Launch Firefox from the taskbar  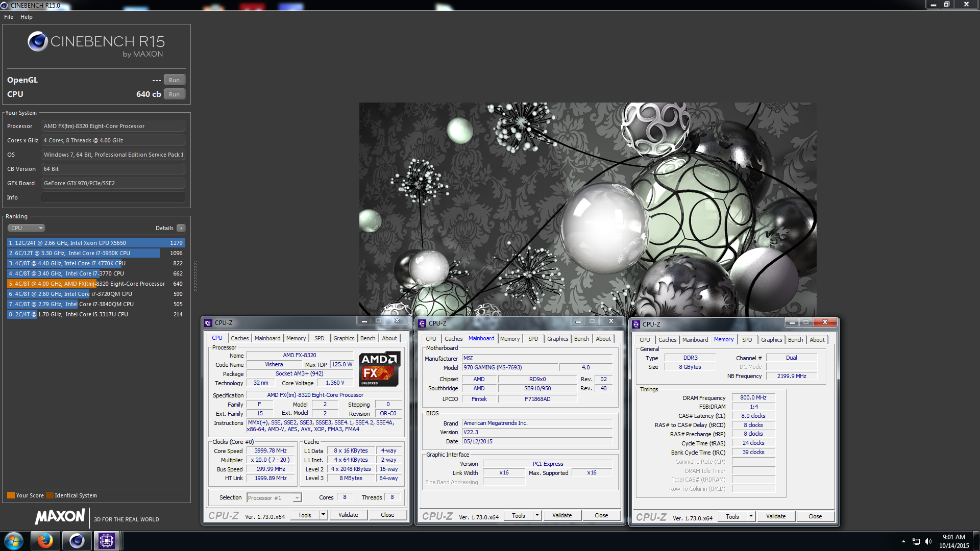(x=45, y=541)
